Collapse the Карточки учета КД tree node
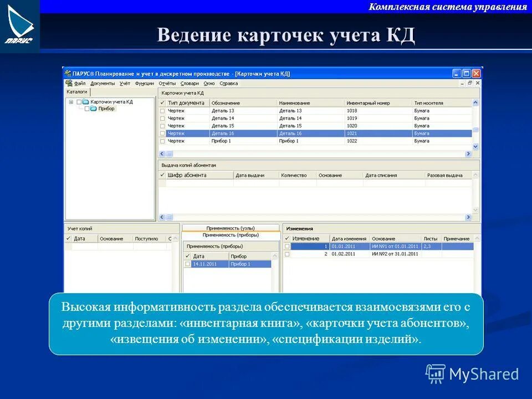Screen dimensions: 532x399 click(x=71, y=102)
